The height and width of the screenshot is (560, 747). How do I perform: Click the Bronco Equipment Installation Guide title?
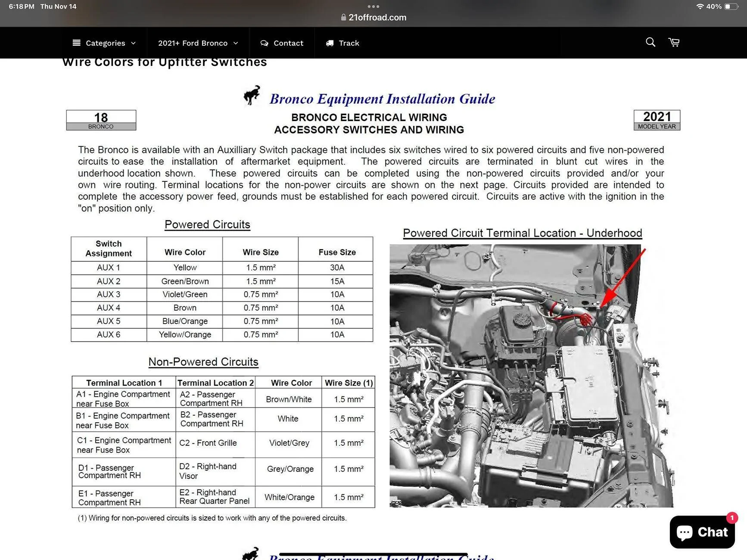(383, 99)
